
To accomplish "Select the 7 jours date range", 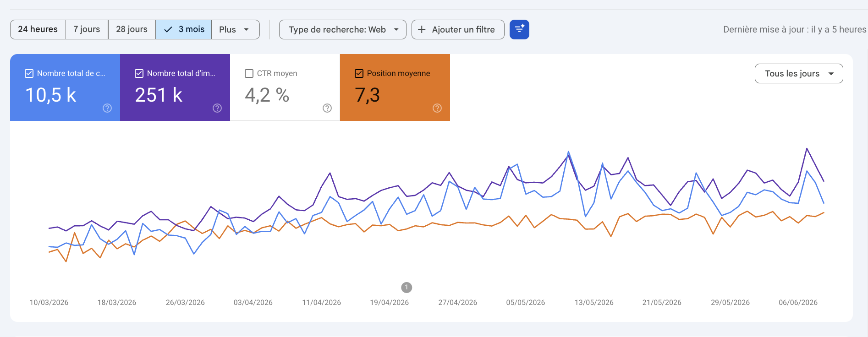I will click(87, 29).
